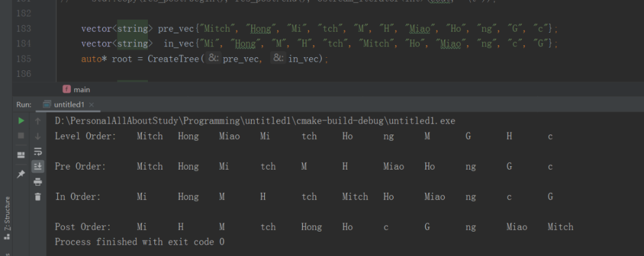This screenshot has height=256, width=644.
Task: Close the untitled1 run tab
Action: click(92, 105)
